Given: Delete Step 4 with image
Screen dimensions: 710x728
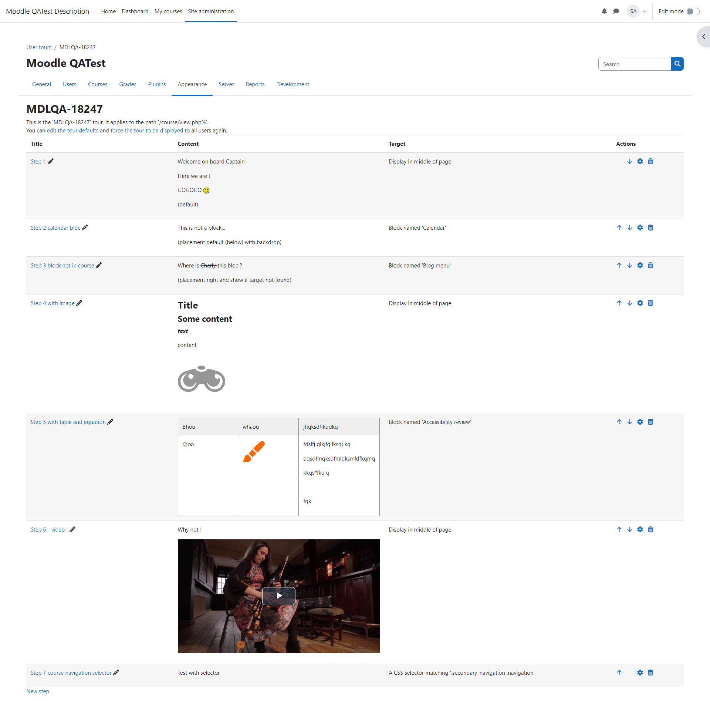Looking at the screenshot, I should [x=650, y=303].
